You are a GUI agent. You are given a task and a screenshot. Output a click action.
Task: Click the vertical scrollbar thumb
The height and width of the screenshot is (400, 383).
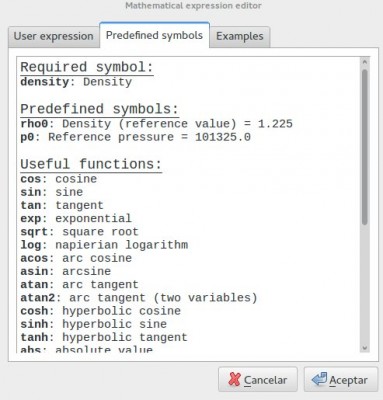pos(364,147)
